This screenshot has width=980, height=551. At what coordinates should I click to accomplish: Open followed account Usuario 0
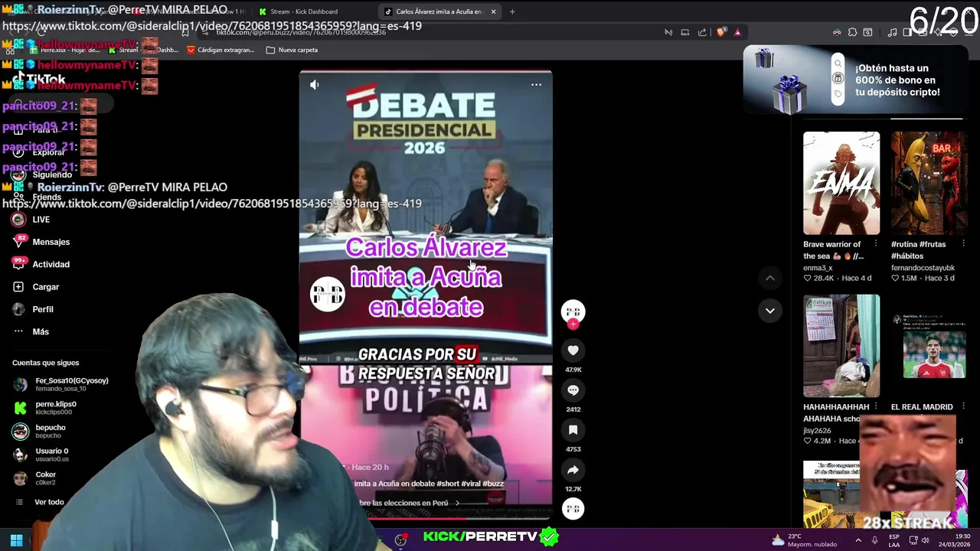pyautogui.click(x=41, y=455)
